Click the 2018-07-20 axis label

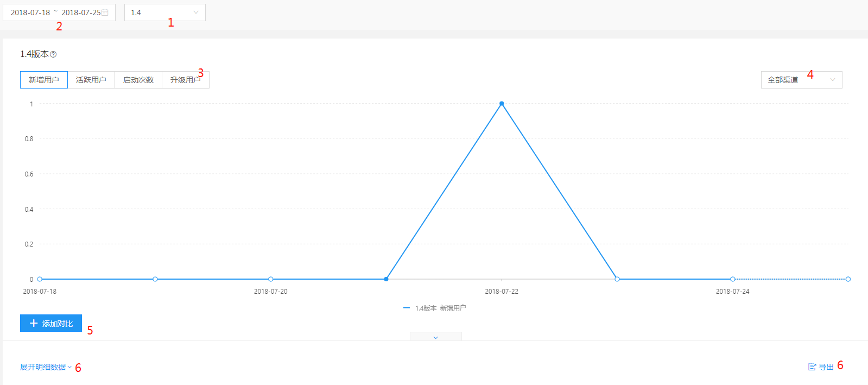pyautogui.click(x=271, y=292)
